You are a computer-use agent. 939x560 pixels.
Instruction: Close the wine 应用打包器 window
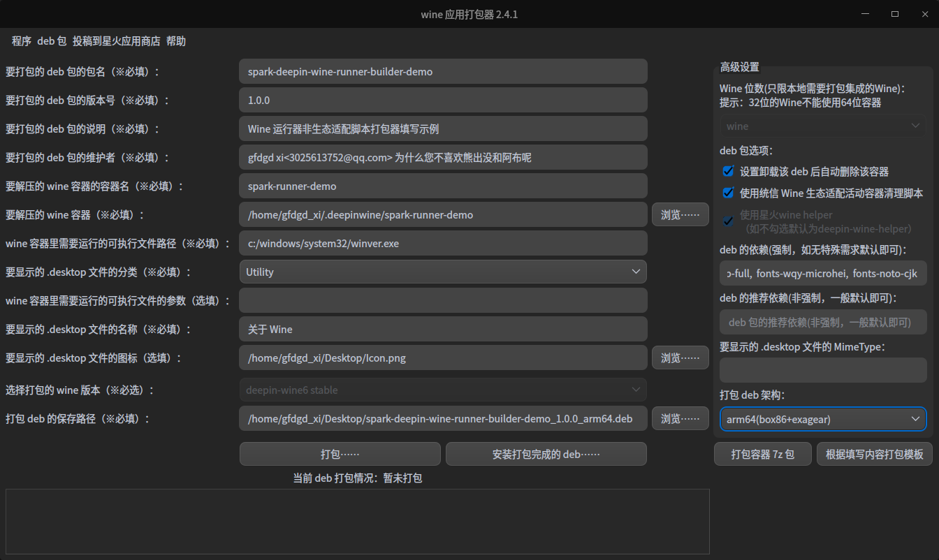924,14
